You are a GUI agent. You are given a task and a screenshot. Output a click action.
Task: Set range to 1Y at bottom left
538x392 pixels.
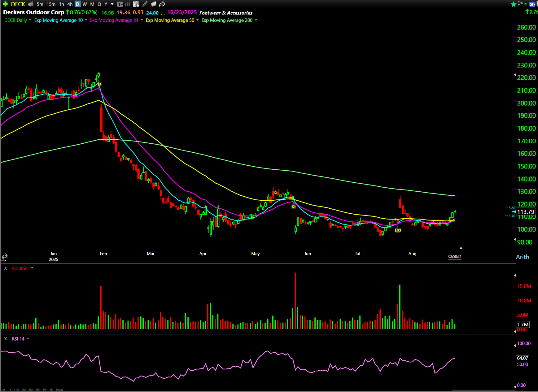coord(10,390)
